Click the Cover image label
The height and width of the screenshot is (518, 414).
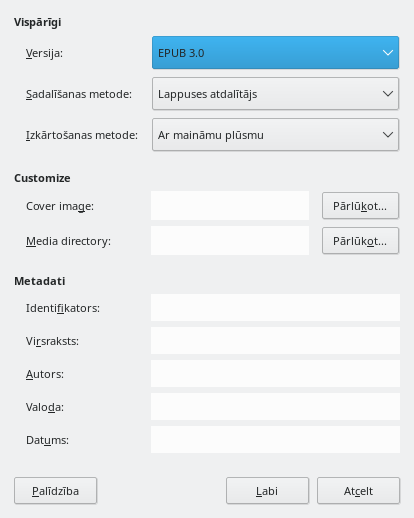click(x=60, y=206)
